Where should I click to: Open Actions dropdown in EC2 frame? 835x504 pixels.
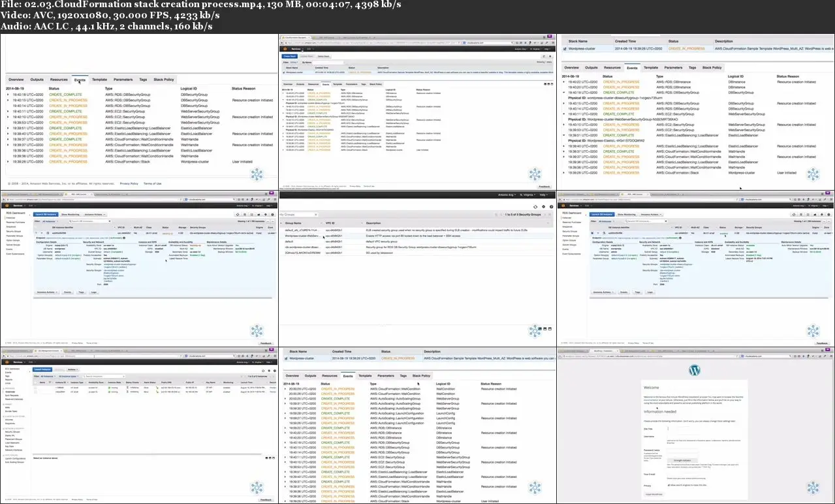[x=72, y=370]
